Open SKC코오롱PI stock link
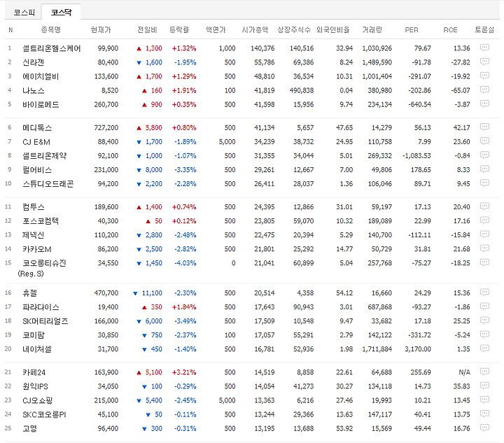 click(44, 415)
